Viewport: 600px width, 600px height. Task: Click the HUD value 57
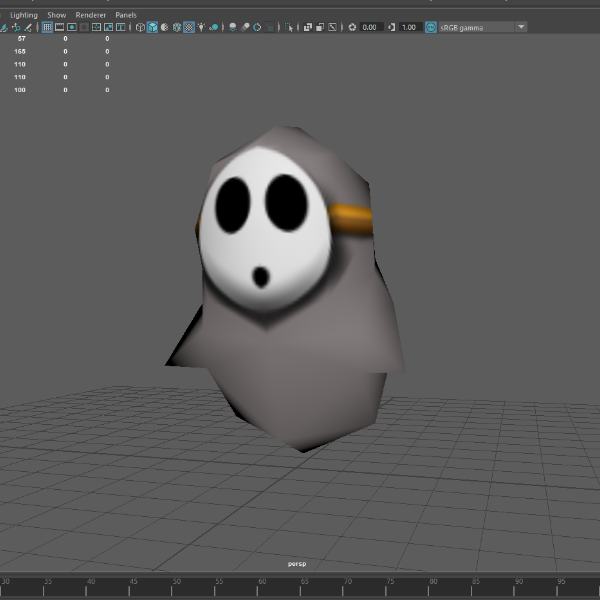pyautogui.click(x=21, y=38)
